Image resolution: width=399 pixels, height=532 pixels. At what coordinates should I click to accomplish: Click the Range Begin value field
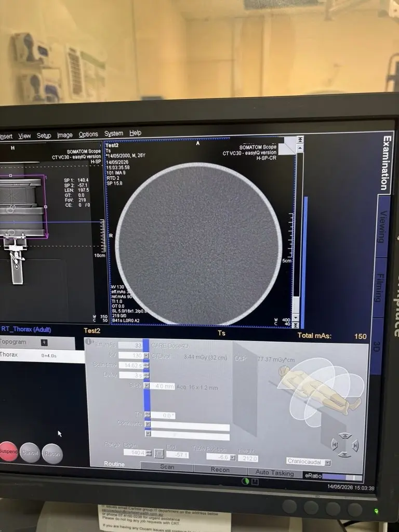135,453
